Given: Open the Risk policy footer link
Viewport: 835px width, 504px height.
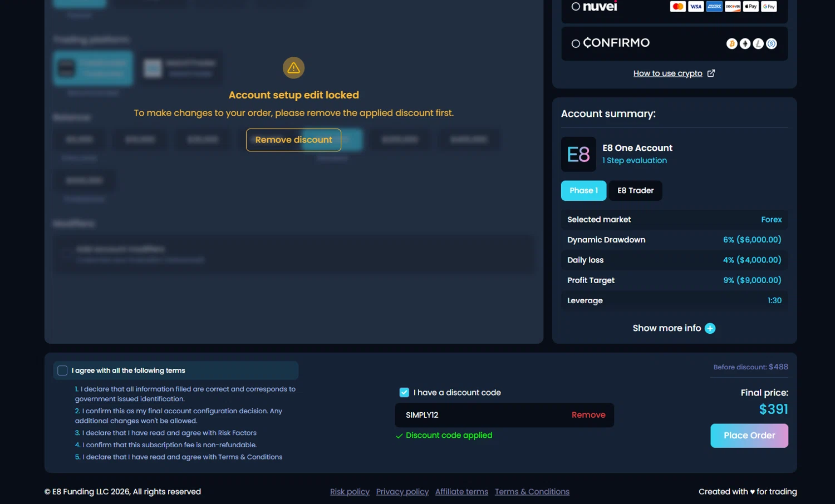Looking at the screenshot, I should [x=350, y=492].
